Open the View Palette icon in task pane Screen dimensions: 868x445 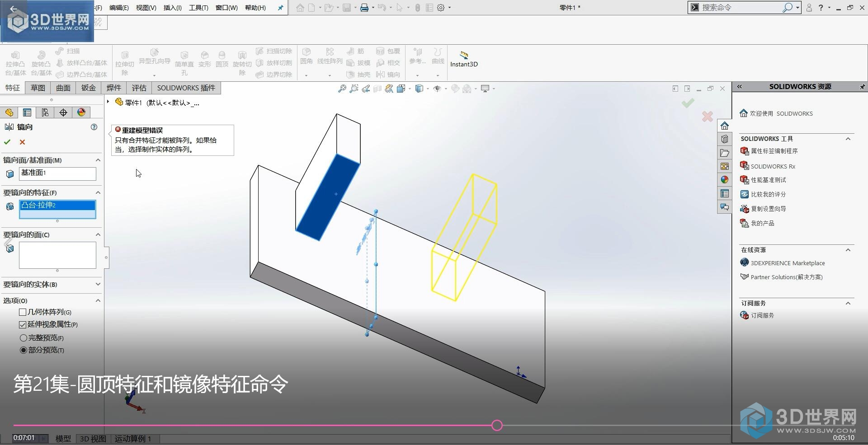point(725,166)
